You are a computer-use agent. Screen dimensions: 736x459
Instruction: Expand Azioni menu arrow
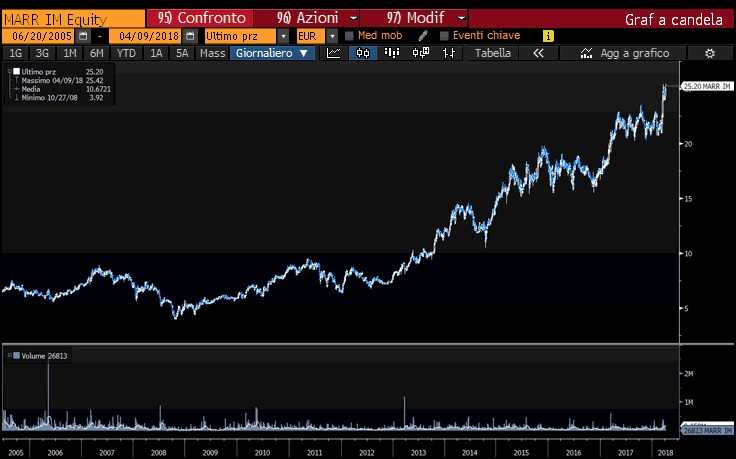point(354,19)
